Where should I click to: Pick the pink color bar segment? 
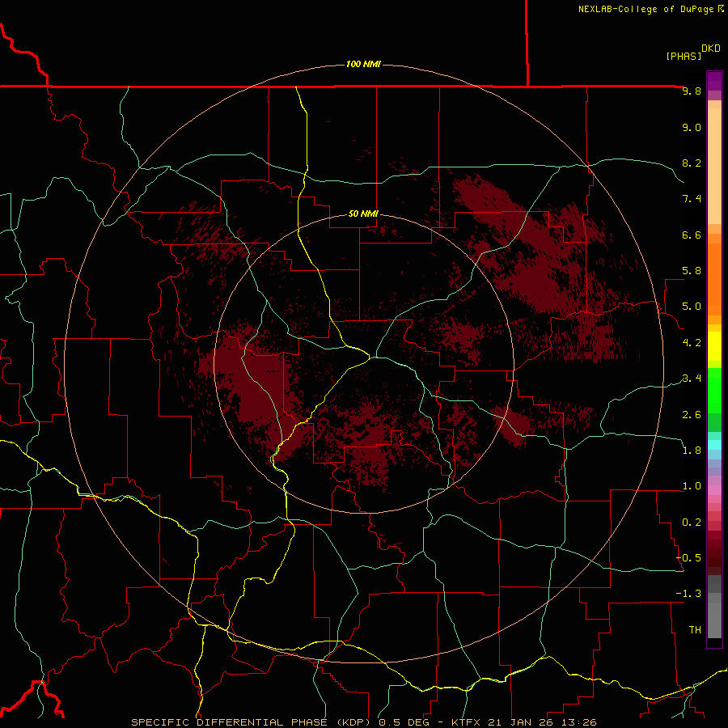point(714,490)
